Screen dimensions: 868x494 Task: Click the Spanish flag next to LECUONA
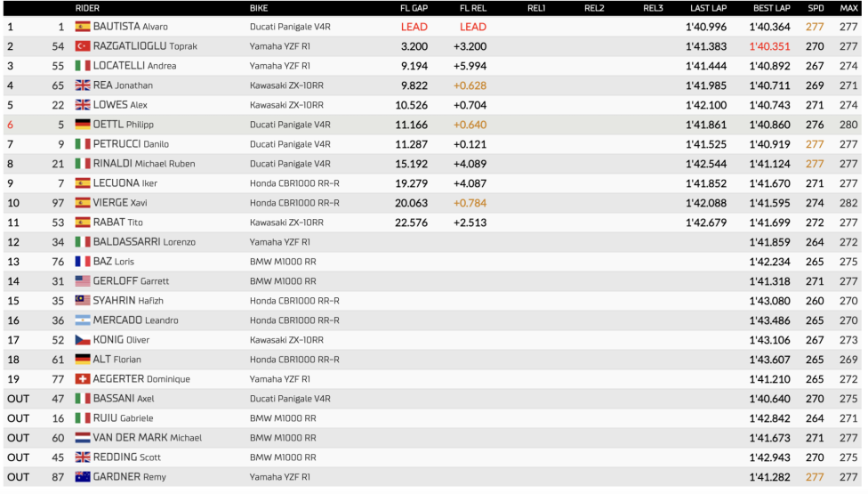(x=83, y=182)
